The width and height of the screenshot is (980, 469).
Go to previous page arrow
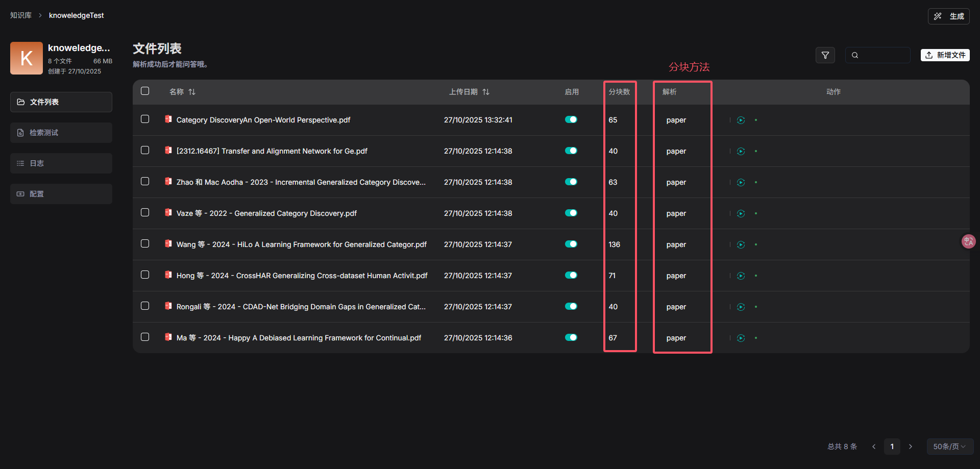pyautogui.click(x=874, y=447)
